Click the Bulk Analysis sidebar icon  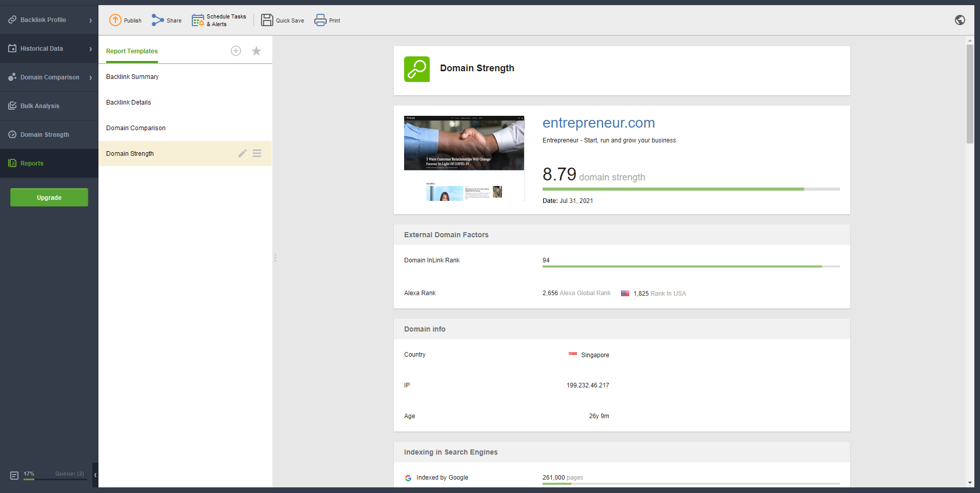(12, 106)
